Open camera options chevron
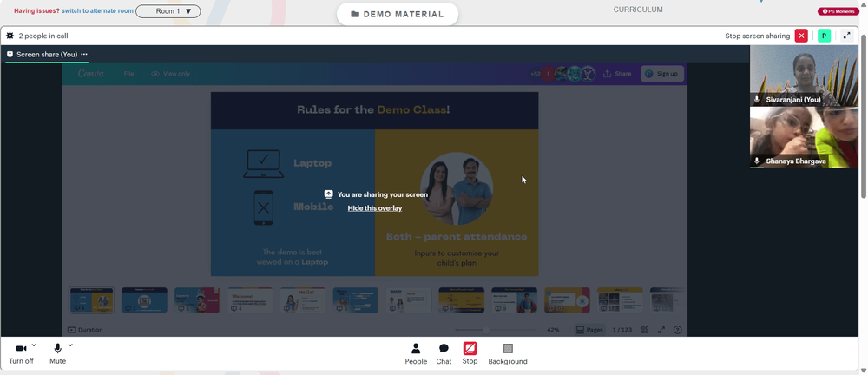The image size is (868, 375). coord(34,345)
